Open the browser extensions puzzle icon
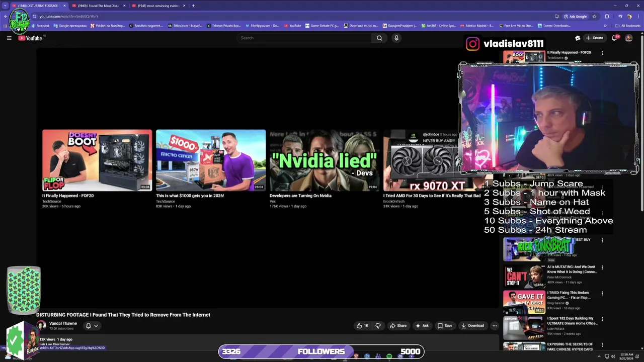The height and width of the screenshot is (362, 644). 607,17
